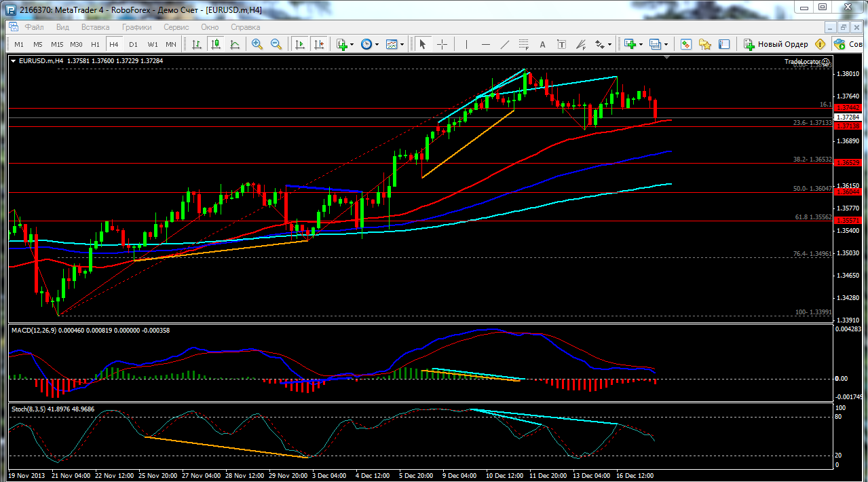Restore the inner chart window via restore button
This screenshot has width=868, height=482.
click(843, 27)
